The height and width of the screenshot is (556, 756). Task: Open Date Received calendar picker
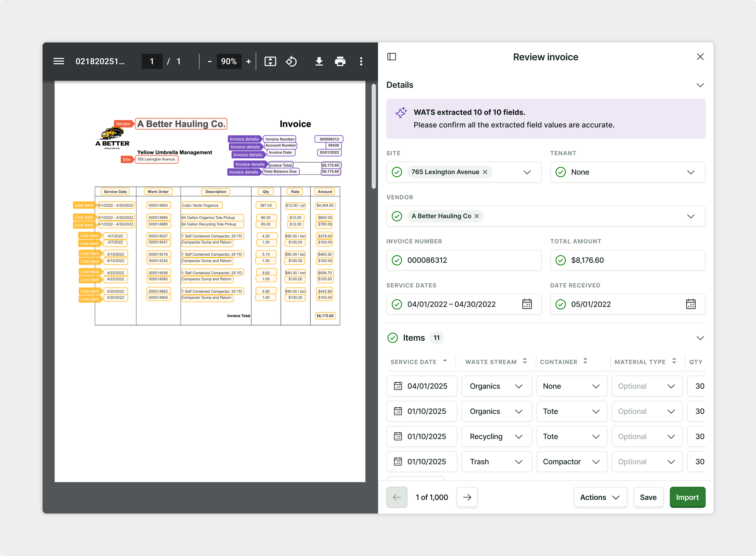tap(690, 304)
